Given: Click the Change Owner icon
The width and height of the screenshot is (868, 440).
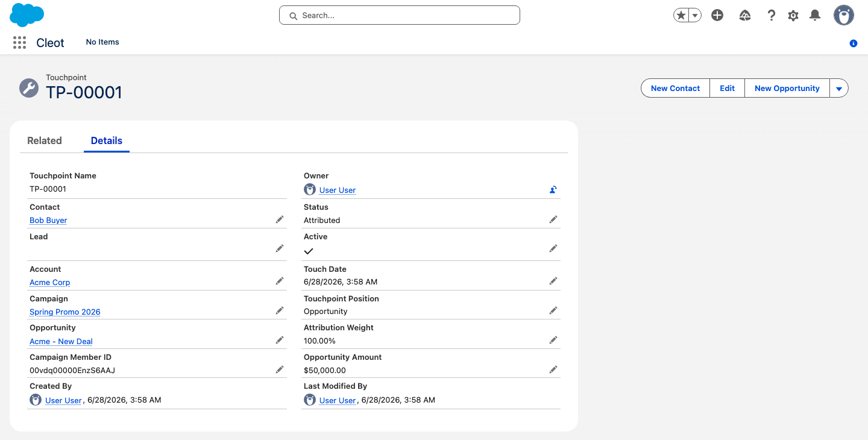Looking at the screenshot, I should click(x=553, y=189).
